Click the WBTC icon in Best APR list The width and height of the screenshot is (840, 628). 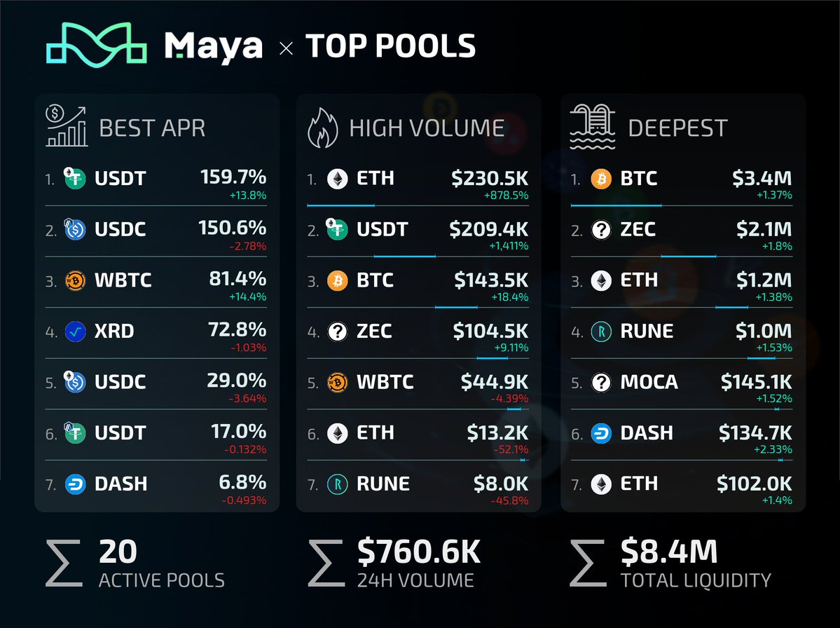tap(74, 280)
